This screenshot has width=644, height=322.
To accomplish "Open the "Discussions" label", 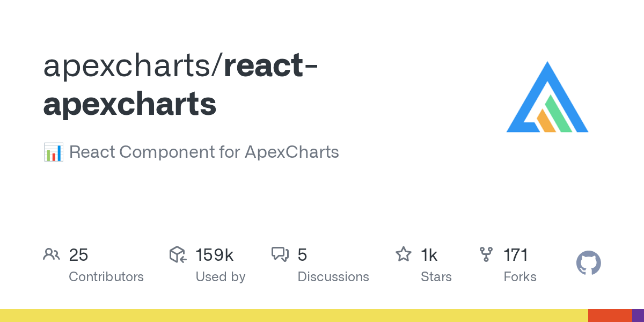I will (x=333, y=277).
